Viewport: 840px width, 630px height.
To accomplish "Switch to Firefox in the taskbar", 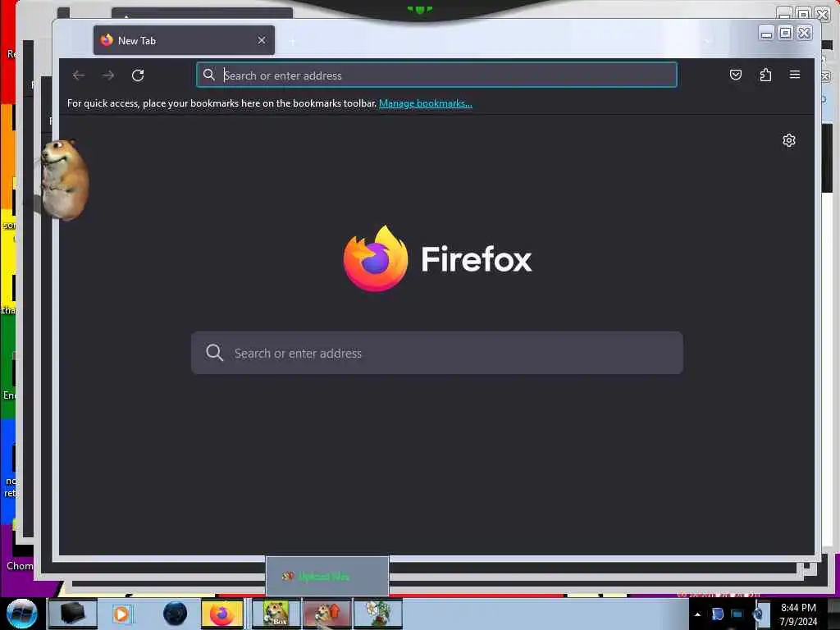I will pyautogui.click(x=222, y=614).
